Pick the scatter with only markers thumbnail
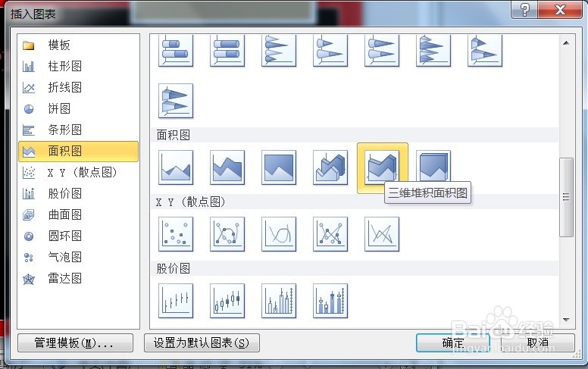 tap(176, 234)
